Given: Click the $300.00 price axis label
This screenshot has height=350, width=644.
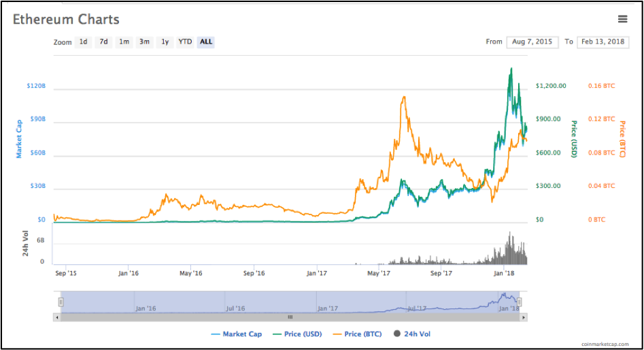Looking at the screenshot, I should point(548,187).
